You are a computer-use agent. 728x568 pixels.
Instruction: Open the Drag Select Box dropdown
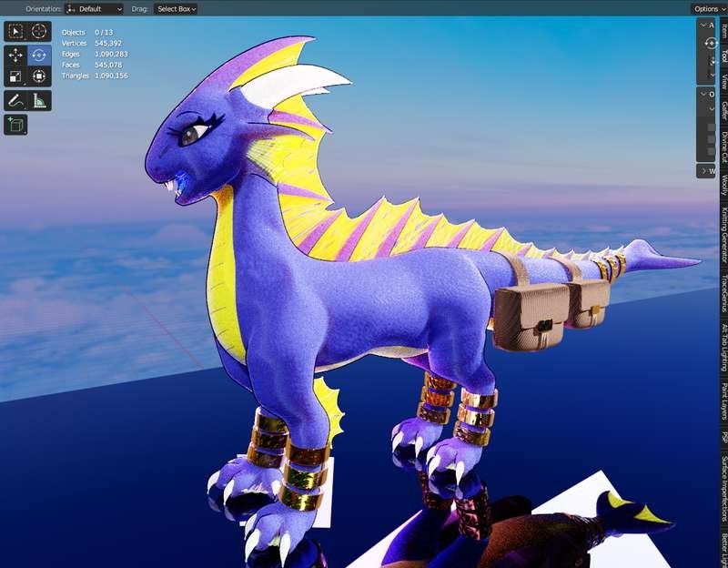[x=176, y=9]
